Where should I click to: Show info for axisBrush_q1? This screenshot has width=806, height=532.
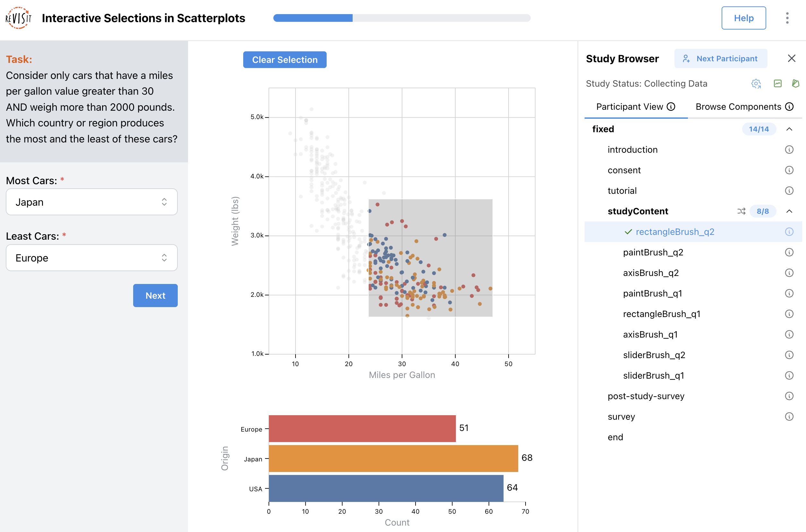789,334
